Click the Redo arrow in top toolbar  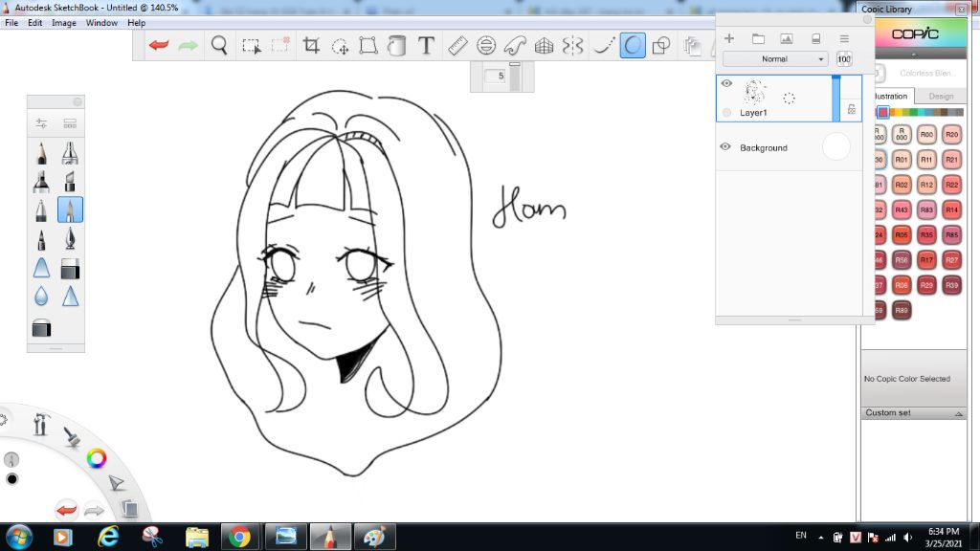click(x=188, y=45)
